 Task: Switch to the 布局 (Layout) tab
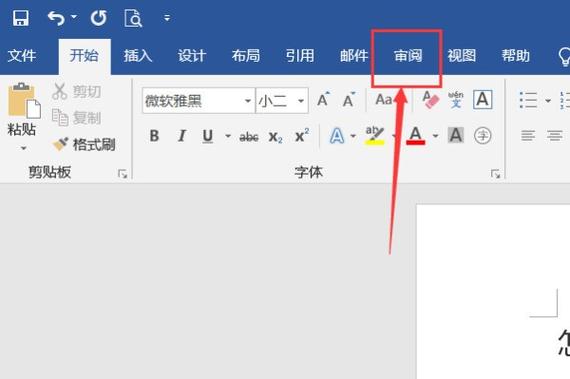(x=246, y=56)
